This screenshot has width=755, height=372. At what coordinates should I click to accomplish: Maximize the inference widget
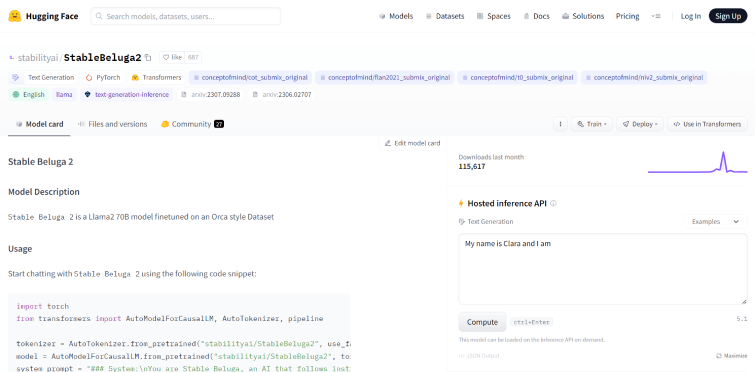coord(732,356)
